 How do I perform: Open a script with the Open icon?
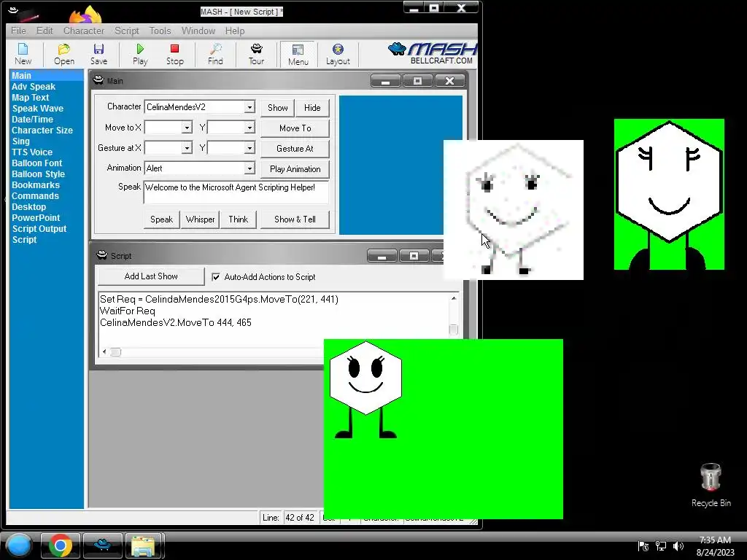click(x=64, y=54)
